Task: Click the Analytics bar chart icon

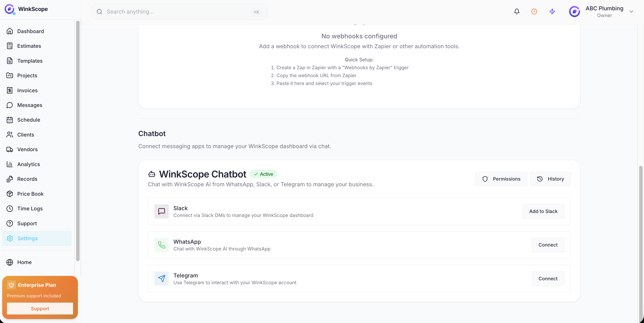Action: coord(10,164)
